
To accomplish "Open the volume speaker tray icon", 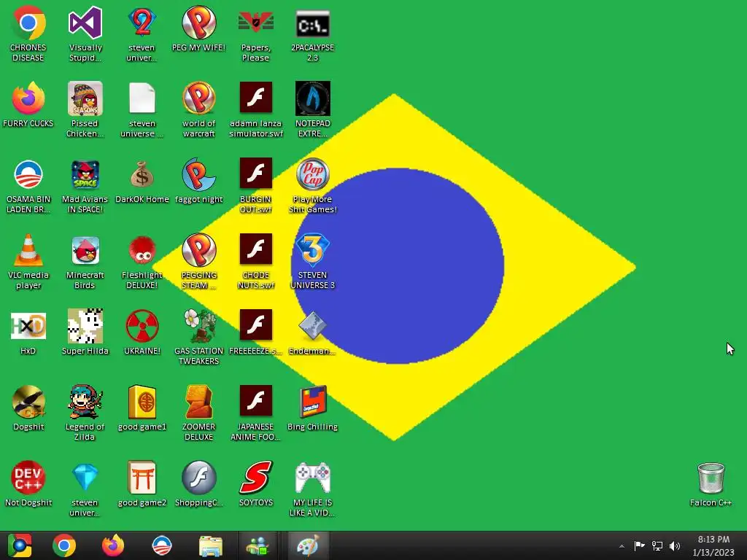I will tap(675, 545).
